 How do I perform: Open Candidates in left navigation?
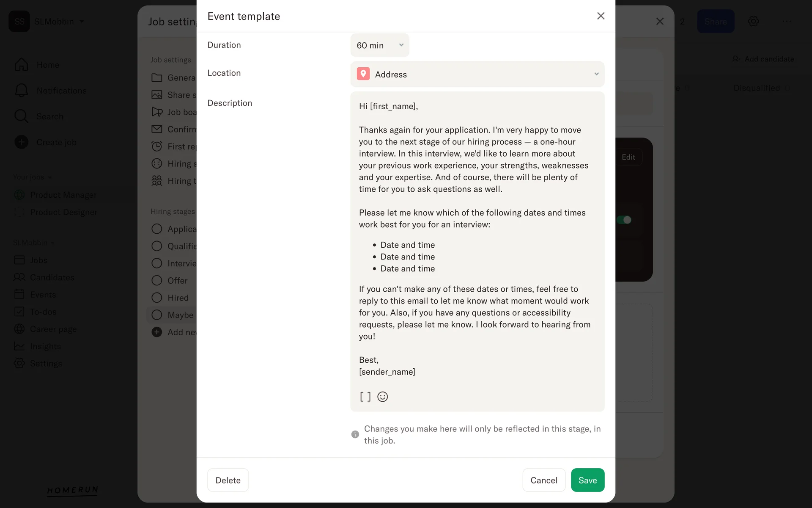pyautogui.click(x=52, y=277)
